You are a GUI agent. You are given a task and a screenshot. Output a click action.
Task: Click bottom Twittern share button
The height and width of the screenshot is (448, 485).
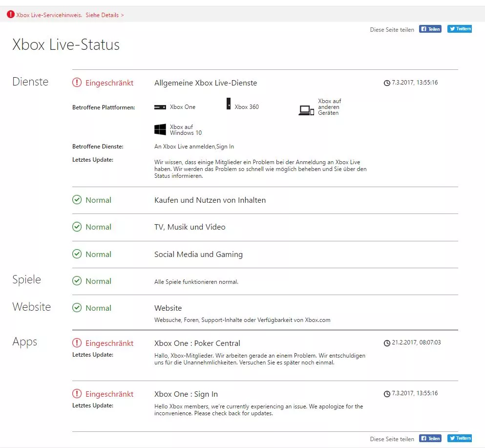tap(460, 438)
